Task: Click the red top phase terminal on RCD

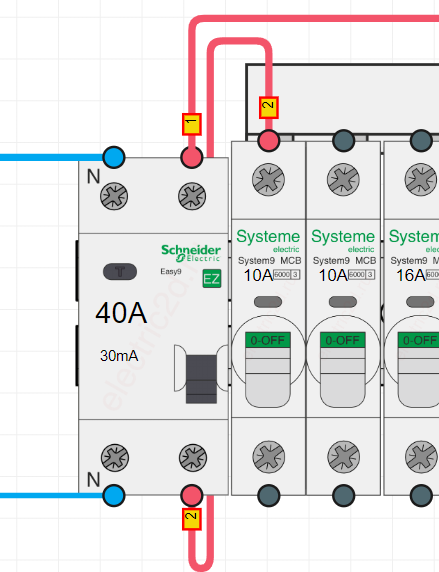Action: tap(192, 157)
